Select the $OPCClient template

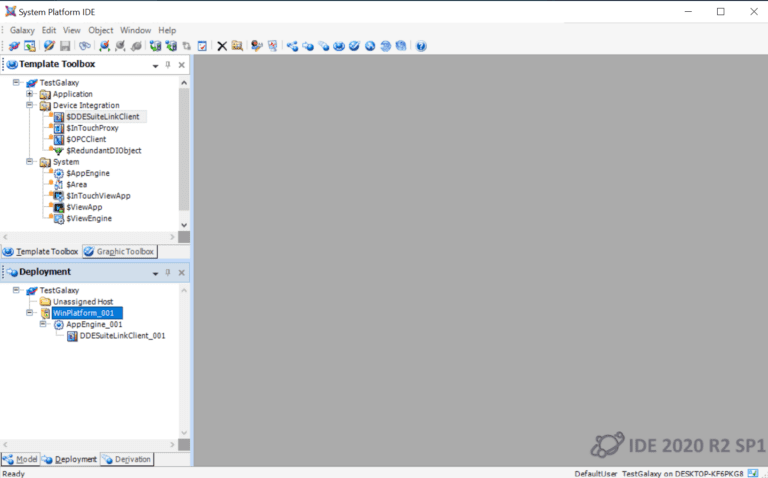(86, 139)
